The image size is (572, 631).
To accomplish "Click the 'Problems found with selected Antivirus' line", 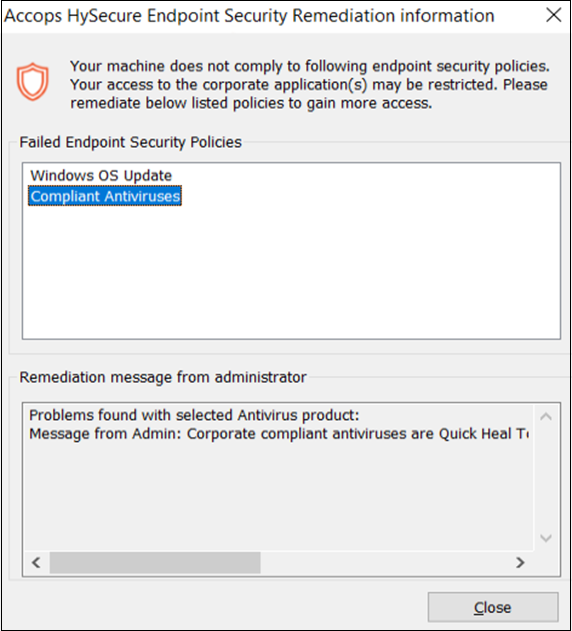I will tap(194, 415).
